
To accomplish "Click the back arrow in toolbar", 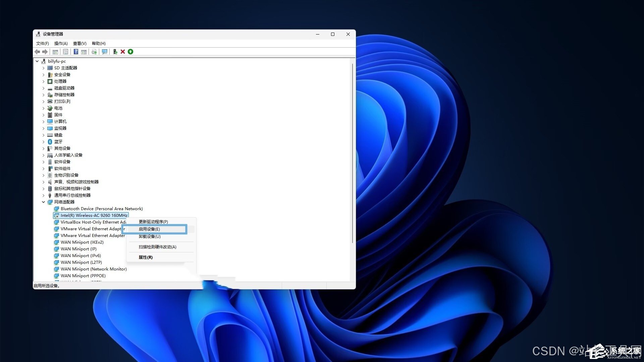I will coord(37,52).
